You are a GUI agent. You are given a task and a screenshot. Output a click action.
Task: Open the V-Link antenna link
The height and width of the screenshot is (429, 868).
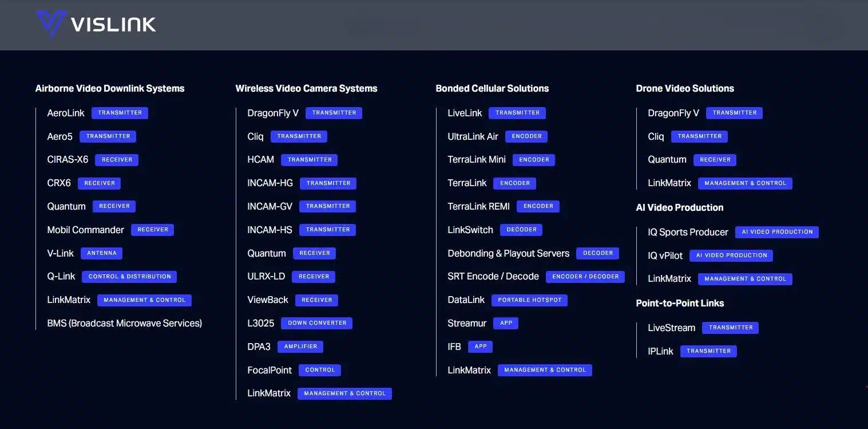click(60, 253)
